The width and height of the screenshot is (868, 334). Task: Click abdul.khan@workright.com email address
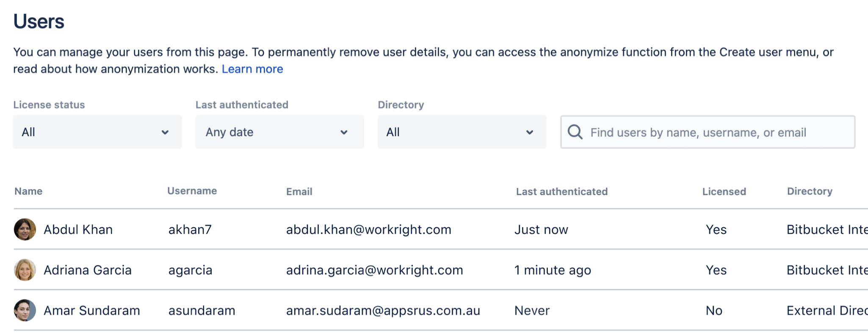(369, 229)
